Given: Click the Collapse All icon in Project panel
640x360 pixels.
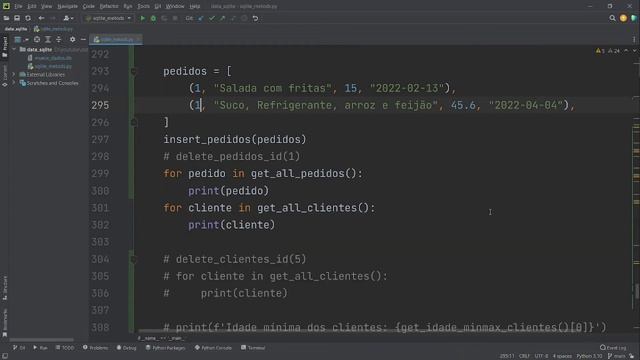Looking at the screenshot, I should 59,40.
